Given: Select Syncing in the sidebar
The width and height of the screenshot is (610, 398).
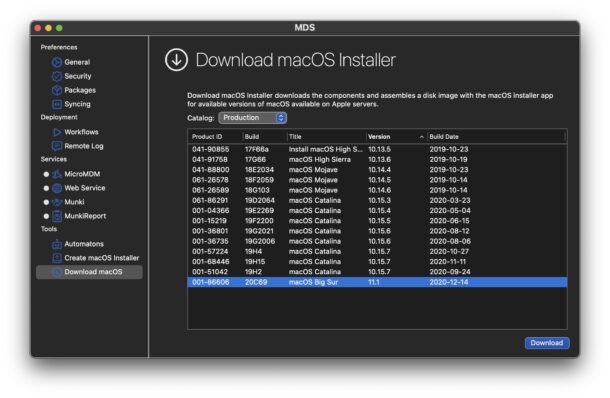Looking at the screenshot, I should pyautogui.click(x=77, y=104).
